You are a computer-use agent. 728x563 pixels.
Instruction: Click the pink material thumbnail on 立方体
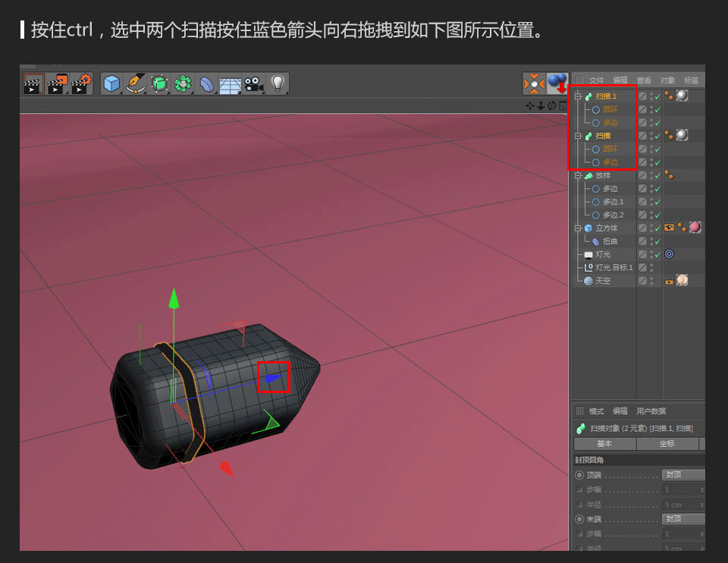coord(695,225)
